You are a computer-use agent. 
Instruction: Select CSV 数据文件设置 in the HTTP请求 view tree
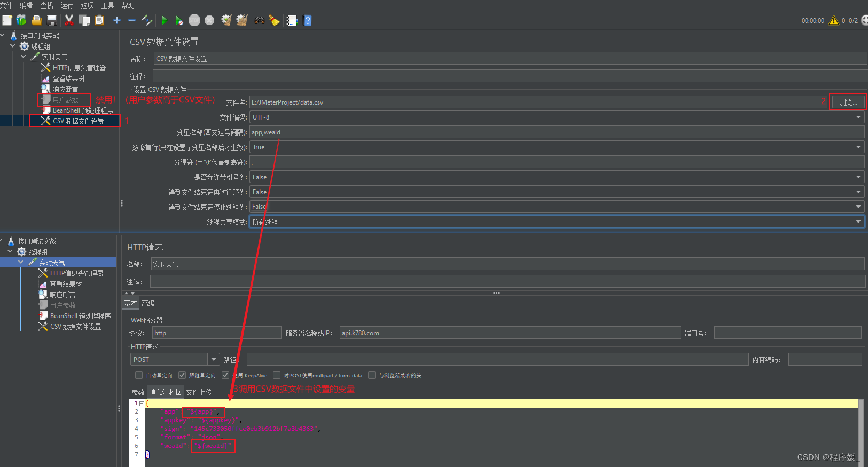click(x=75, y=327)
